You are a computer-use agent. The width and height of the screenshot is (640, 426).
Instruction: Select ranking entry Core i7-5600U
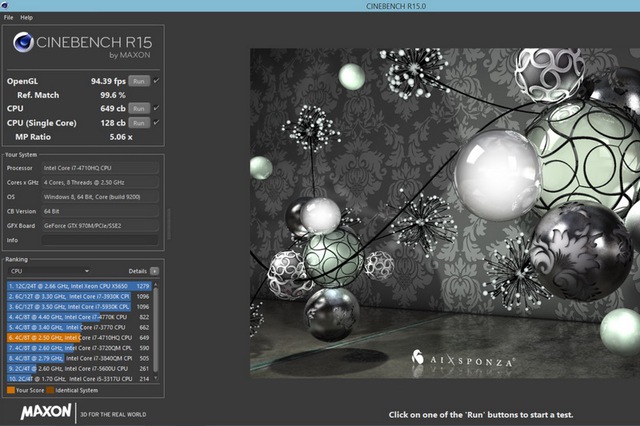tap(79, 368)
